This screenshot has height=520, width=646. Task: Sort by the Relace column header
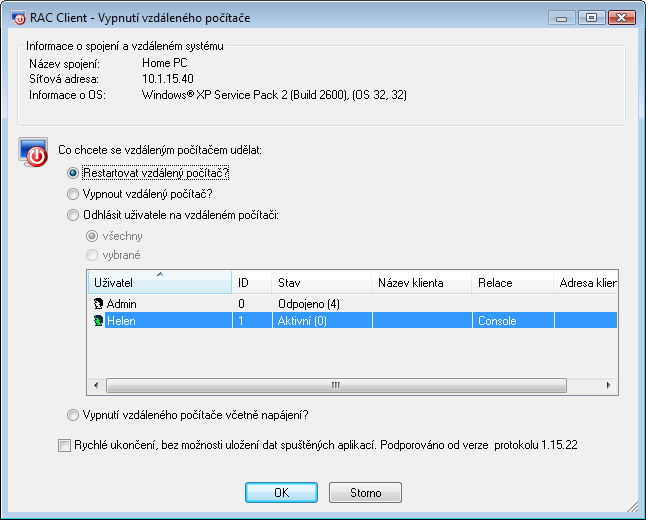[x=512, y=282]
